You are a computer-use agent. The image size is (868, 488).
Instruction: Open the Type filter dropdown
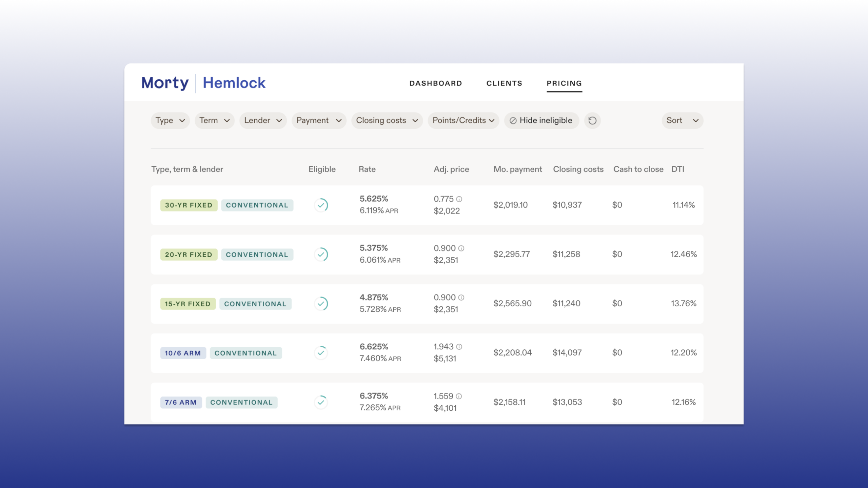[x=170, y=120]
